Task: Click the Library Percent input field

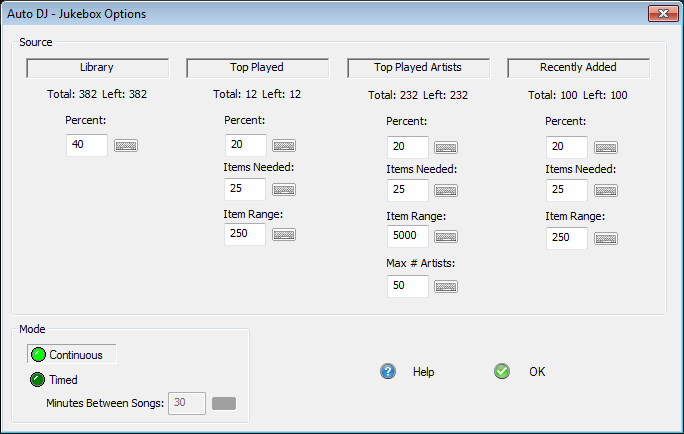Action: click(x=86, y=146)
